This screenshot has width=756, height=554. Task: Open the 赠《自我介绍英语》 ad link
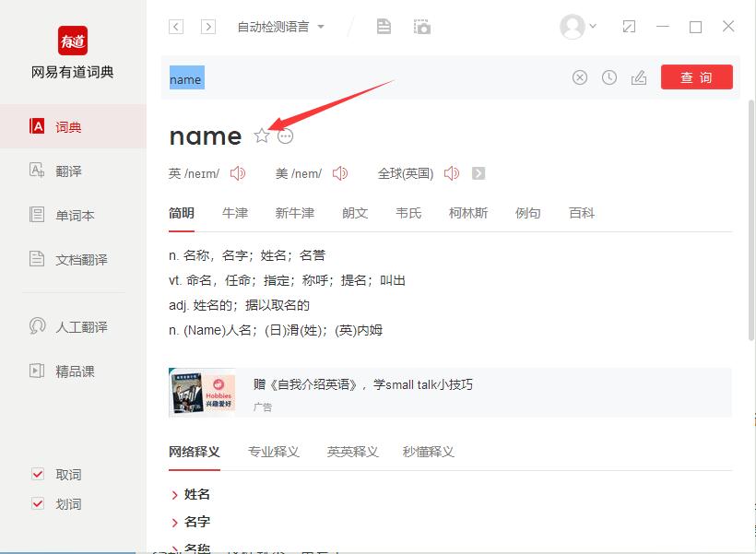point(363,384)
